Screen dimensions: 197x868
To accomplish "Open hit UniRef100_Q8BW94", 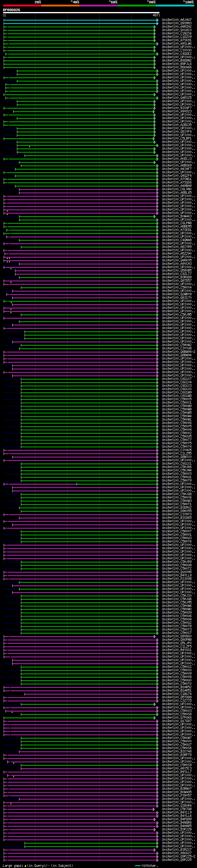I will pyautogui.click(x=177, y=355).
